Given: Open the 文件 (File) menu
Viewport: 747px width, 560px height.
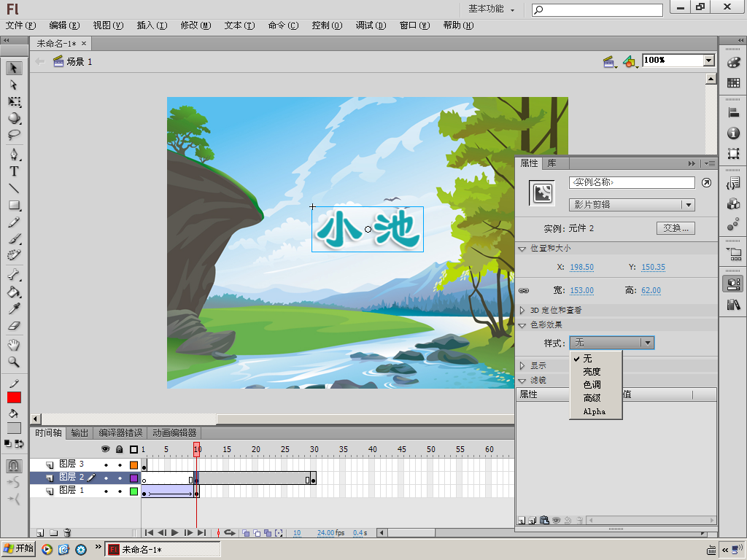Looking at the screenshot, I should [x=20, y=26].
